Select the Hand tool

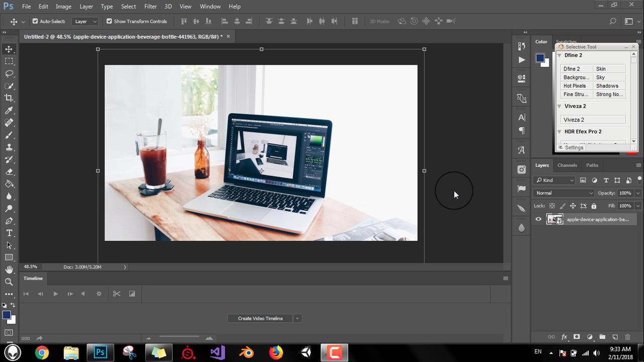click(9, 270)
